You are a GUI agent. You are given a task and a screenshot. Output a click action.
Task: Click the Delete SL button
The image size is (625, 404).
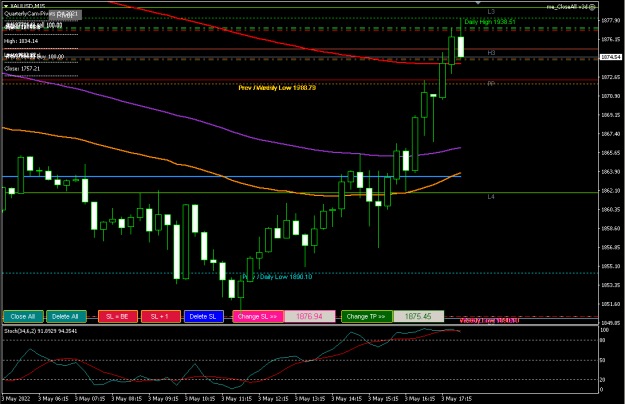coord(204,317)
